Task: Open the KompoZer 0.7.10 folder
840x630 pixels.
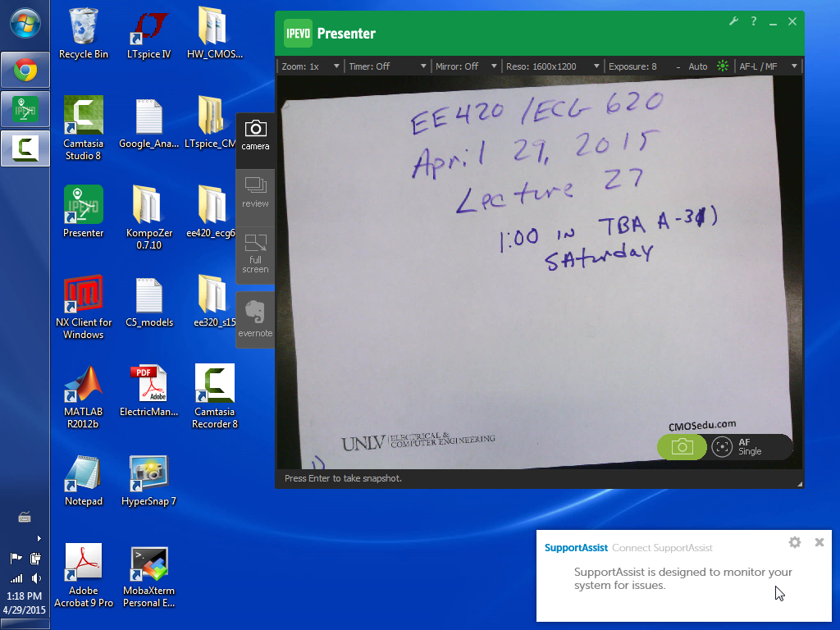Action: [149, 217]
